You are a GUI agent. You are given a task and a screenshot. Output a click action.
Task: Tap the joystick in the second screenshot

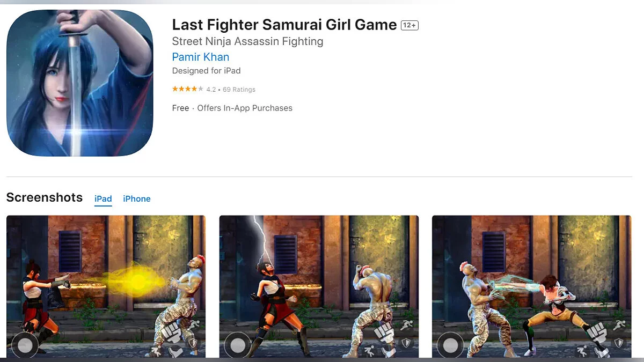pos(237,345)
